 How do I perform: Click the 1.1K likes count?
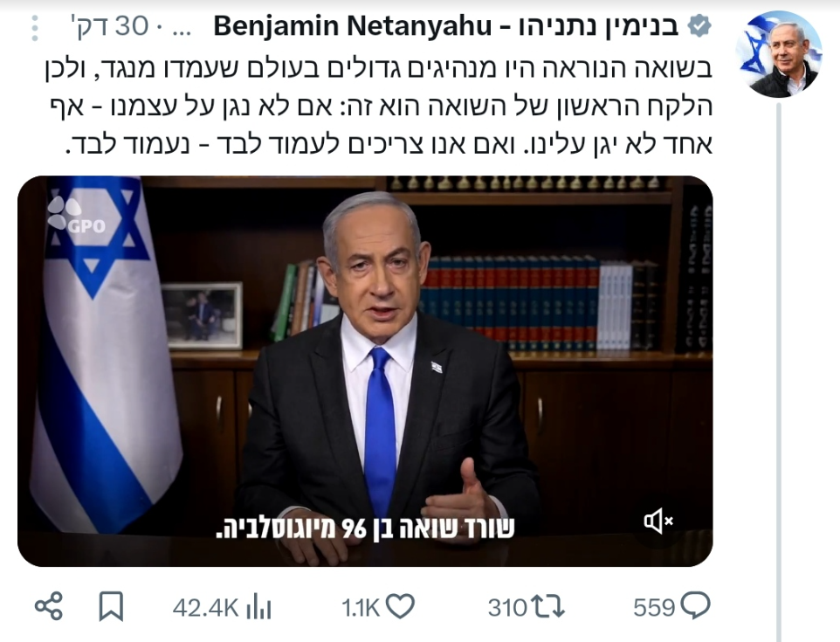pos(361,608)
